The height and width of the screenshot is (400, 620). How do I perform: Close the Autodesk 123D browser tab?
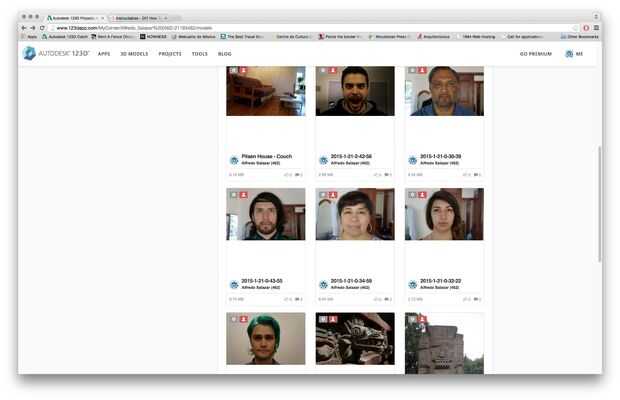tap(103, 18)
